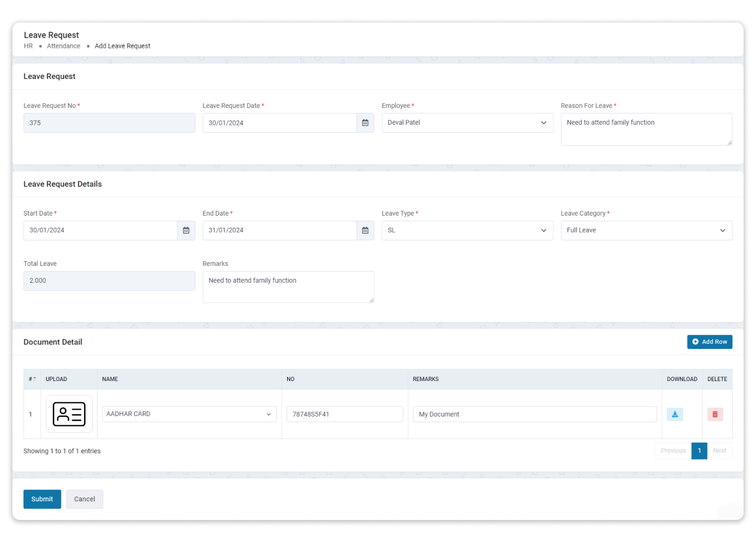
Task: Open calendar picker for Leave Request Date
Action: (x=365, y=123)
